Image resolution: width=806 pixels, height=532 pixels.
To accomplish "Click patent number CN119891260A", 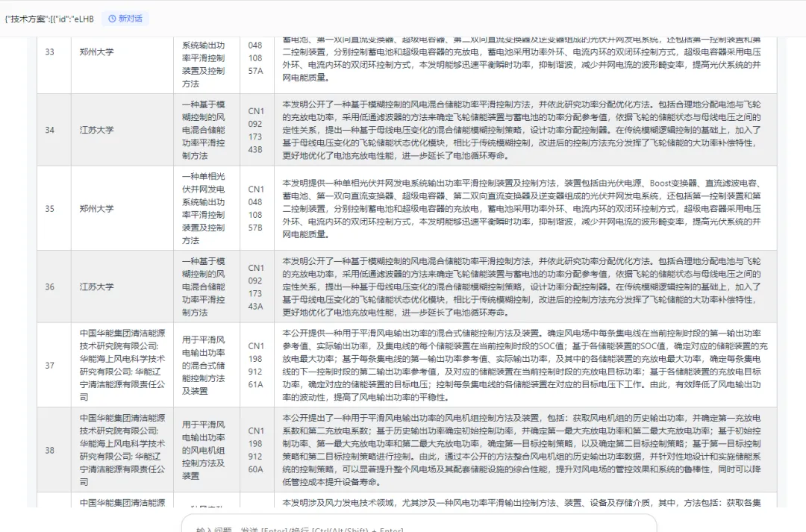I will point(255,450).
